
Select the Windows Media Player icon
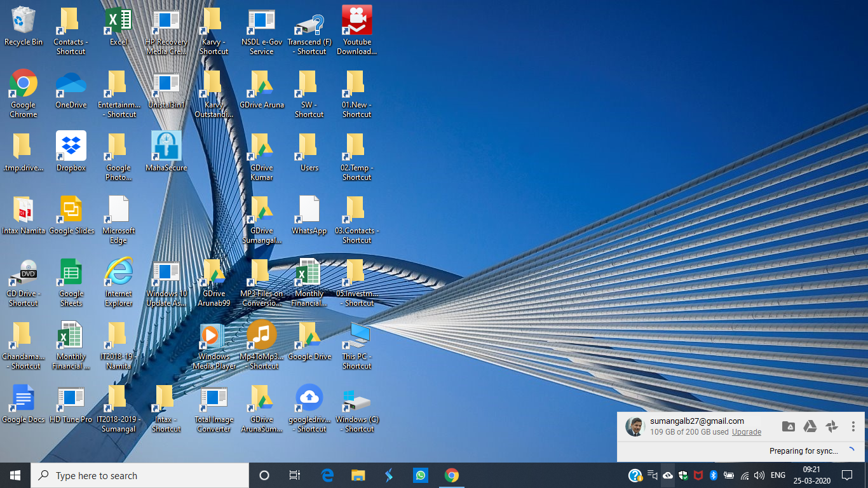click(214, 345)
